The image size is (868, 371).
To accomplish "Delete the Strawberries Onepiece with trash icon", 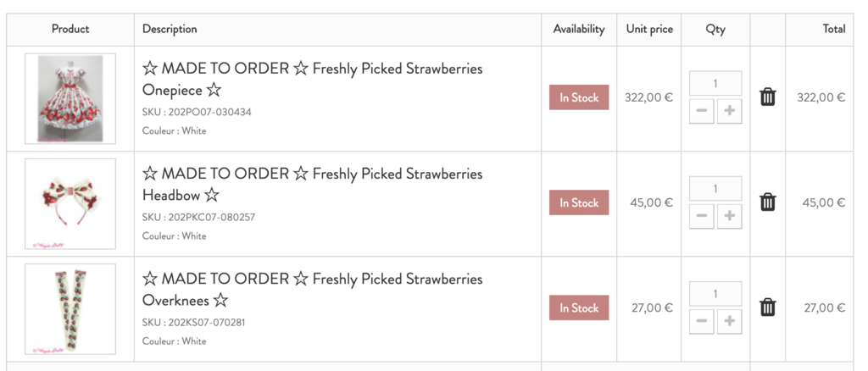I will 767,97.
